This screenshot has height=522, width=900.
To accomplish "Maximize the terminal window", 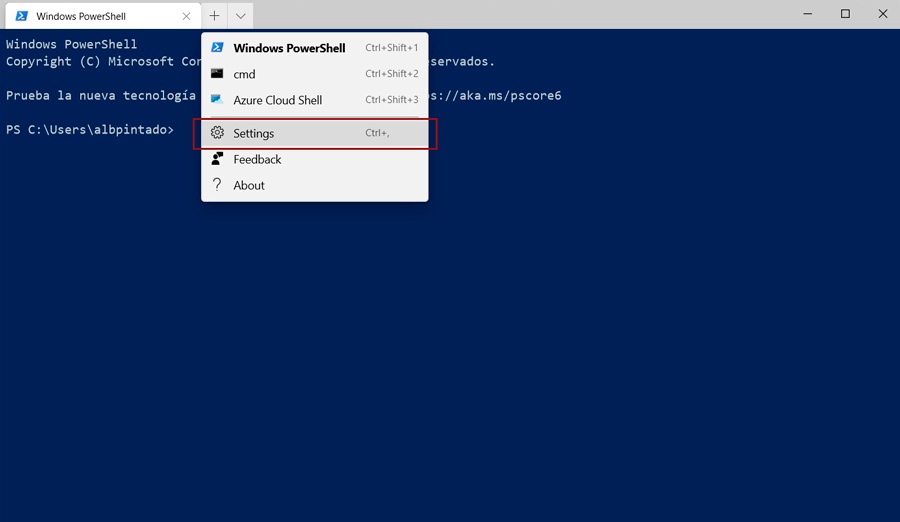I will click(845, 14).
